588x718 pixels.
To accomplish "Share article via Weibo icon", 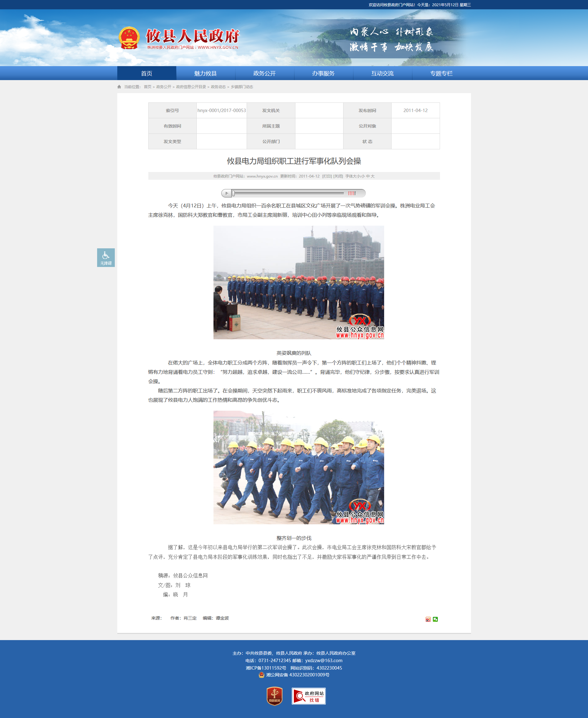I will coord(428,619).
